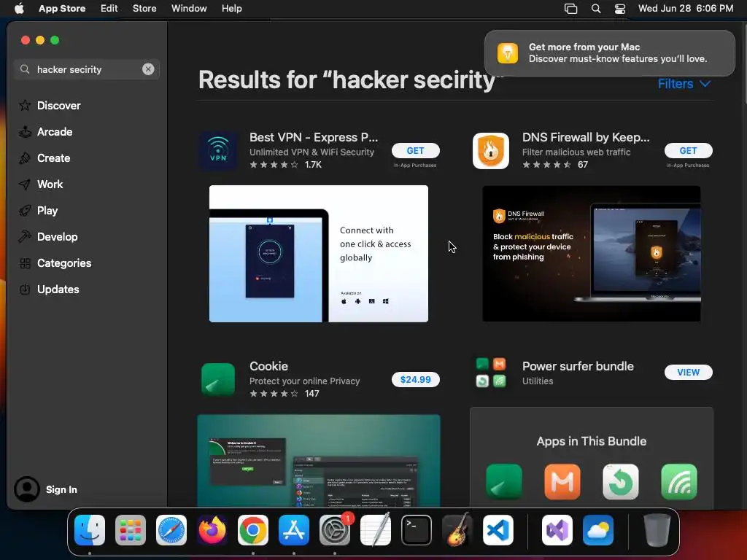This screenshot has width=747, height=560.
Task: Launch Safari from the Dock
Action: pos(171,530)
